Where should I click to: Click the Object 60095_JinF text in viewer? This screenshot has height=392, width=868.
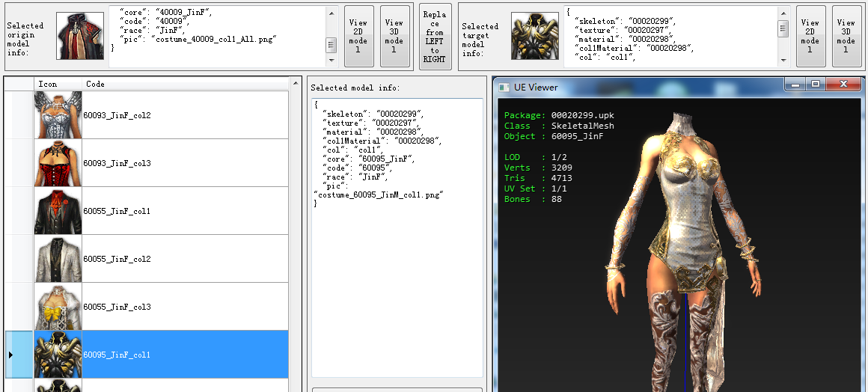pyautogui.click(x=554, y=136)
